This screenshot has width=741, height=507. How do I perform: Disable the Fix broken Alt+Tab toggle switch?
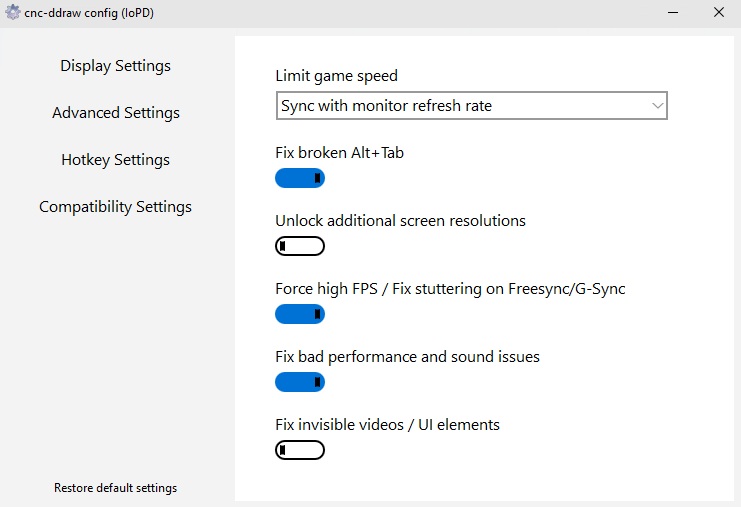pos(300,178)
